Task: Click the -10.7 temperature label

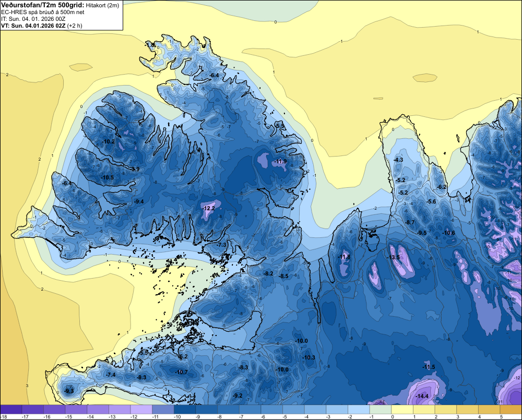Action: click(181, 372)
